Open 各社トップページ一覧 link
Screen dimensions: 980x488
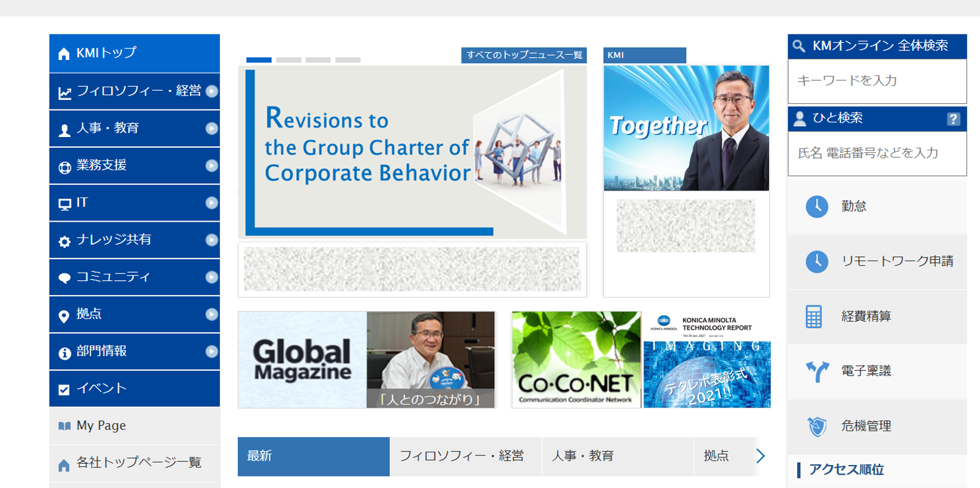tap(134, 463)
